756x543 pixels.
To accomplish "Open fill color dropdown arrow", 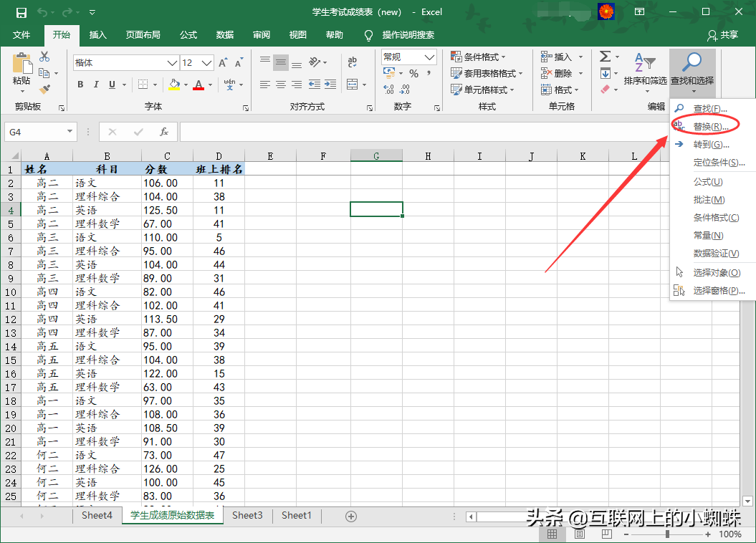I will tap(186, 85).
